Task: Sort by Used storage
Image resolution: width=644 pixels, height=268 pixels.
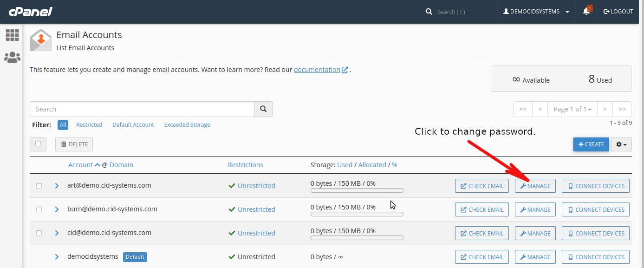Action: pyautogui.click(x=345, y=165)
